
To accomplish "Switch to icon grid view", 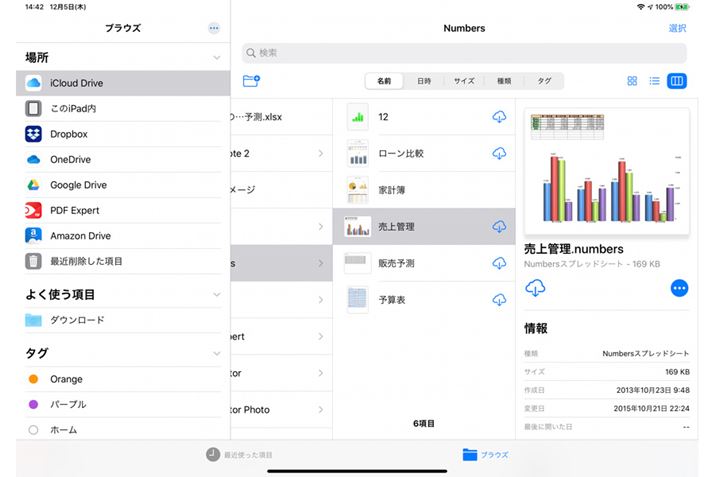I will [x=632, y=81].
